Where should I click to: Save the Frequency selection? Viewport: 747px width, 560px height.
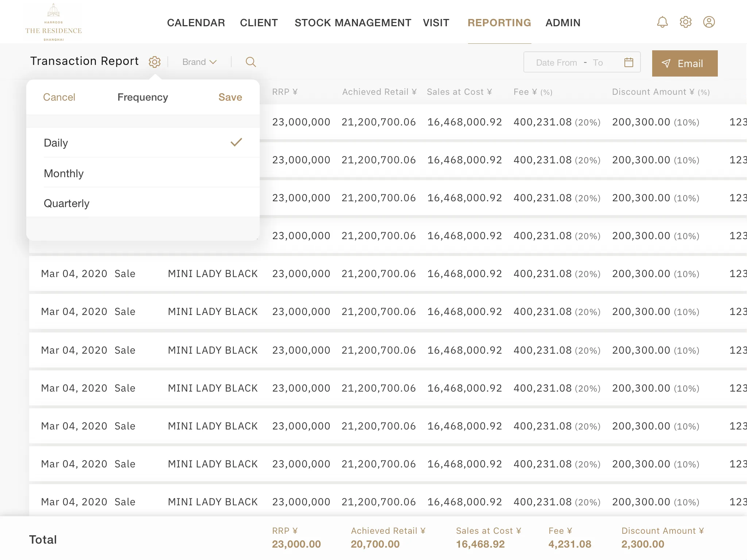tap(230, 97)
